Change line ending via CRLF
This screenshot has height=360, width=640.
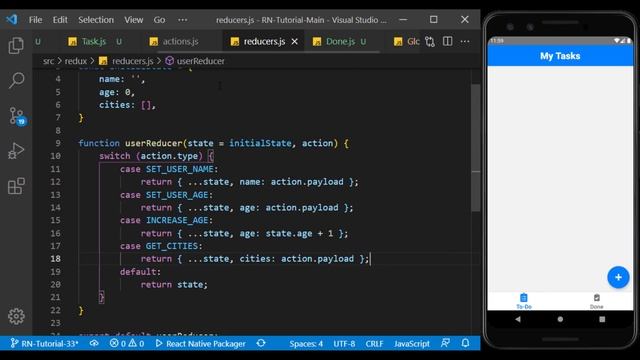click(374, 344)
